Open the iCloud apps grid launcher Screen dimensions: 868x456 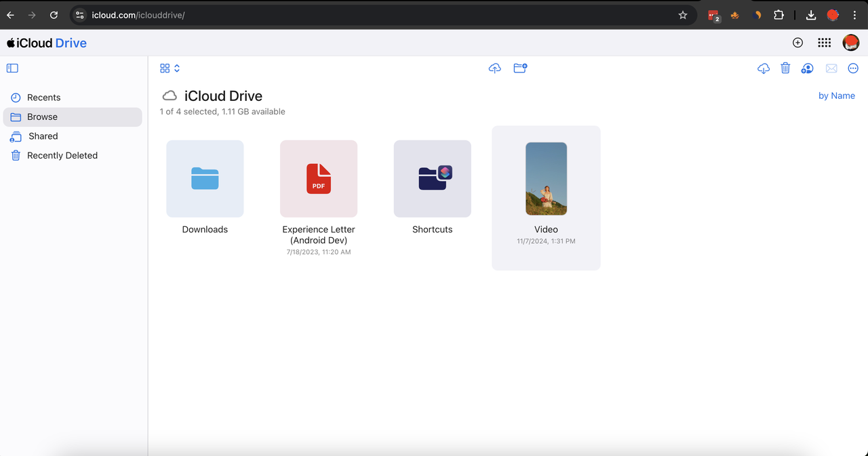824,43
